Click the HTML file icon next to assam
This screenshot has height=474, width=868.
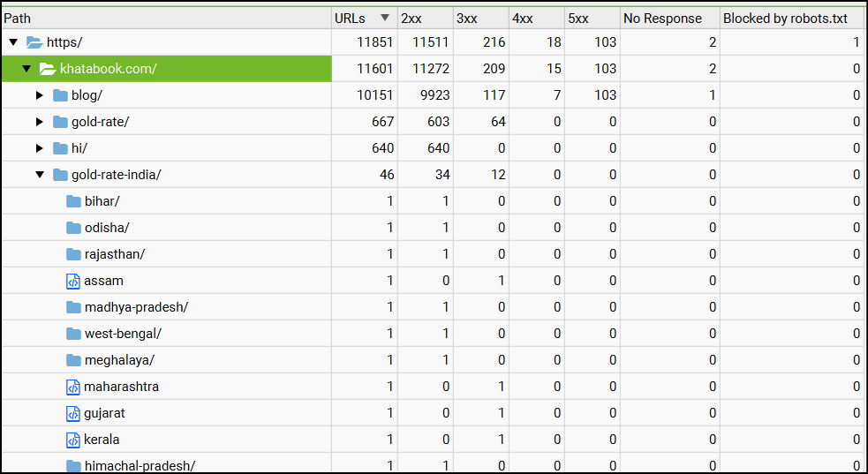[73, 281]
